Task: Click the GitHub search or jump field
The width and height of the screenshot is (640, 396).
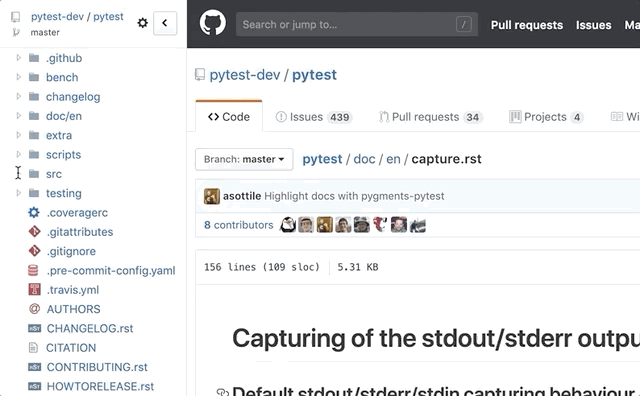Action: click(357, 24)
